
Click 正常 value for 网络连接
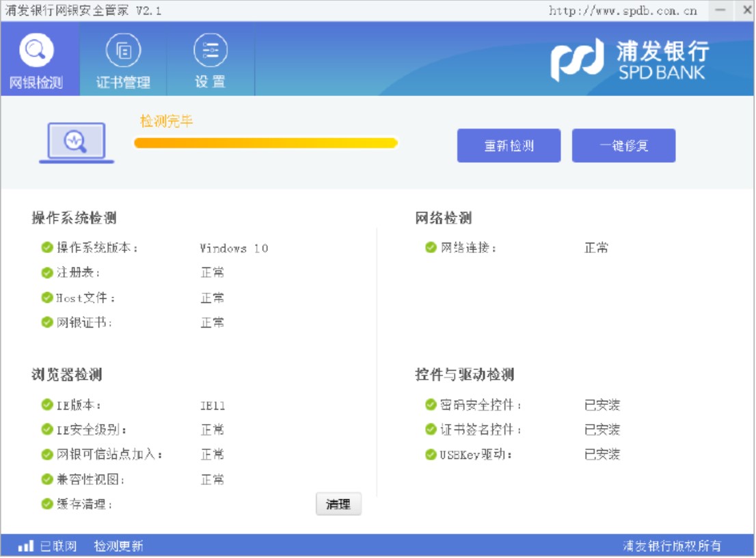click(597, 248)
